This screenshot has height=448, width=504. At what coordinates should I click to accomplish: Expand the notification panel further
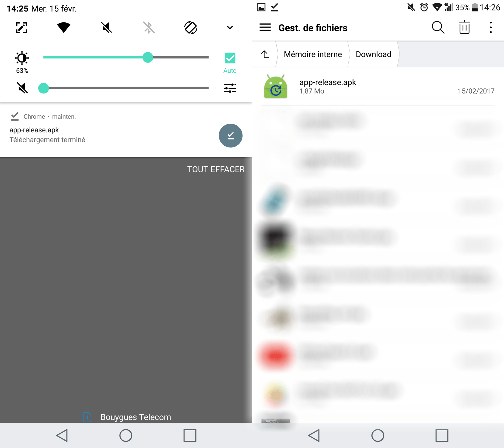coord(232,26)
